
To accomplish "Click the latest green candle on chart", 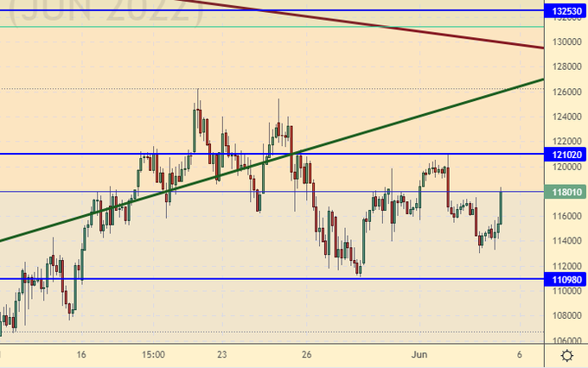I will [501, 209].
